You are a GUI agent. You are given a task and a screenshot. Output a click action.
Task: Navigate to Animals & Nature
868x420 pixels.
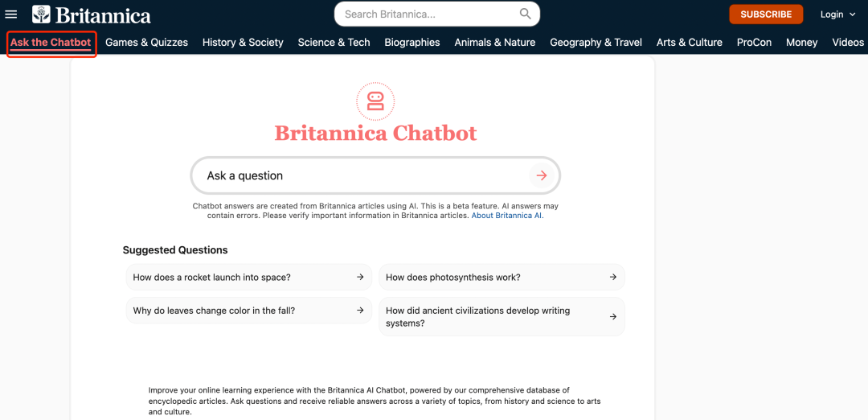tap(494, 43)
